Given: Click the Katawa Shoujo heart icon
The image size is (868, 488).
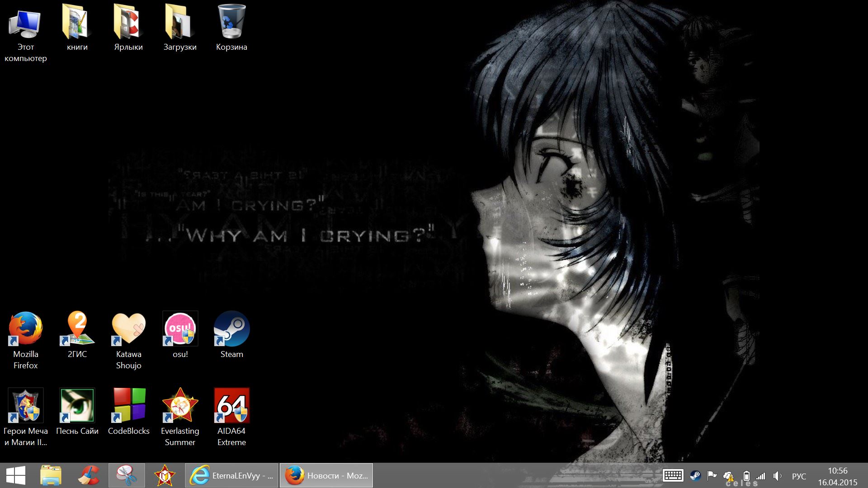Looking at the screenshot, I should (128, 329).
